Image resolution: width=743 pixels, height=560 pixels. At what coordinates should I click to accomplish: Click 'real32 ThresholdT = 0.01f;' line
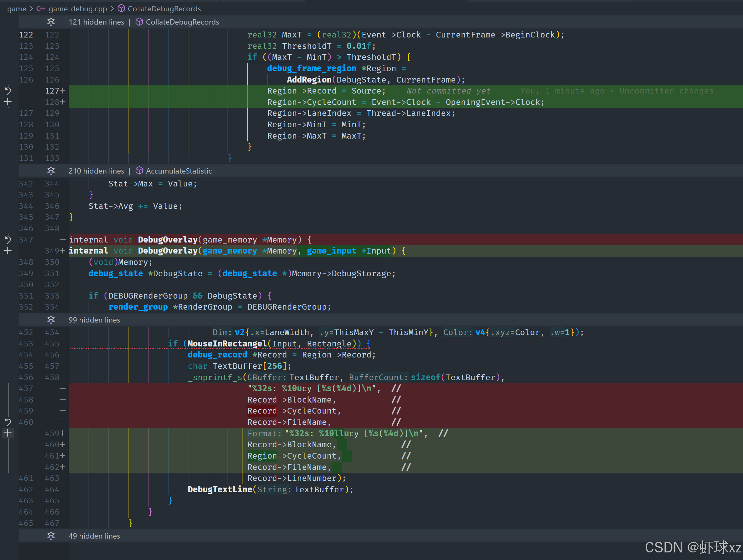[x=311, y=46]
